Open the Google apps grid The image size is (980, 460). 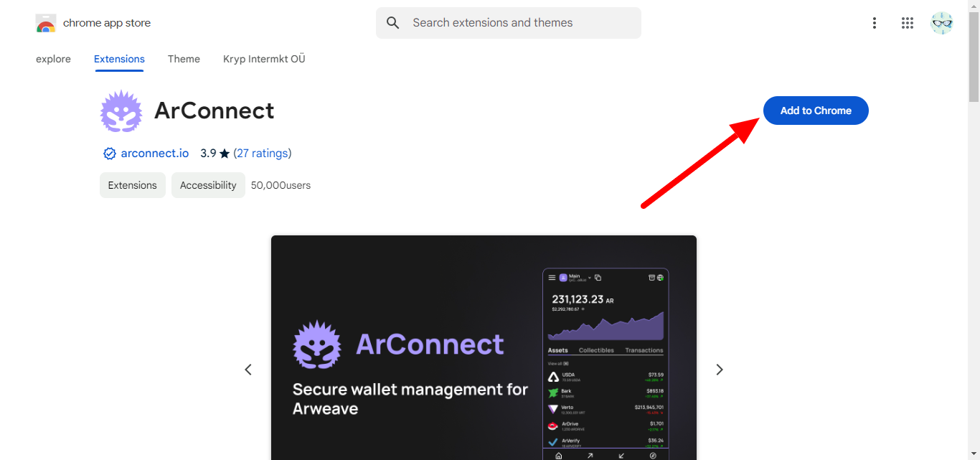tap(907, 23)
